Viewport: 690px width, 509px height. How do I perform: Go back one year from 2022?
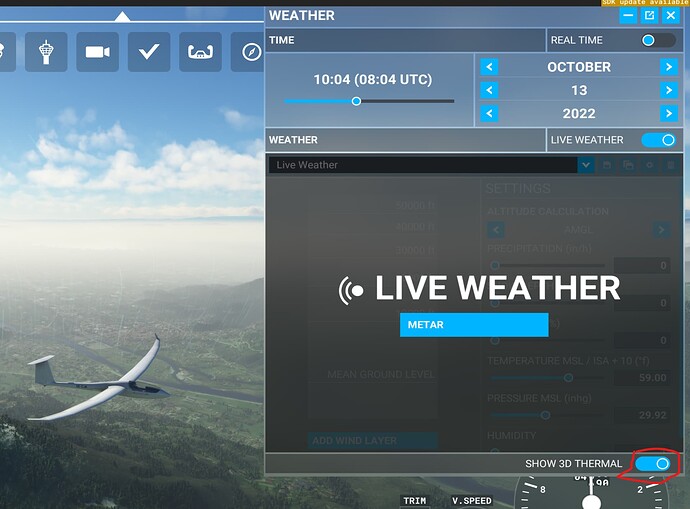(x=489, y=114)
